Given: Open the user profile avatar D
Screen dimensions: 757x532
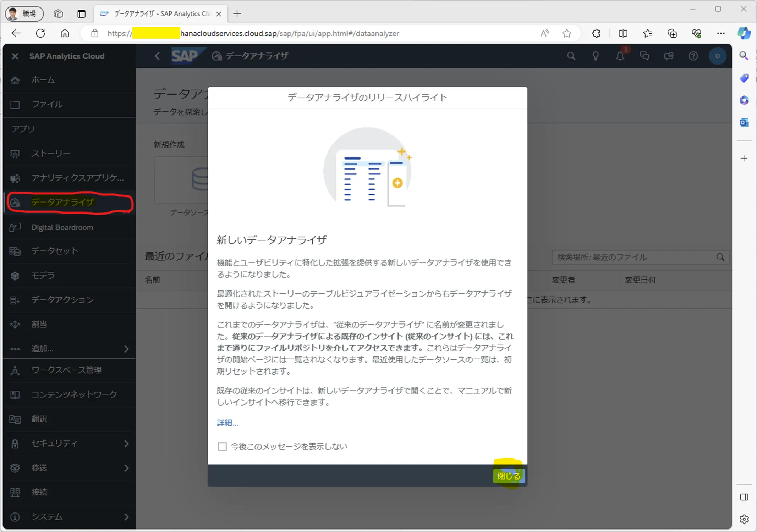Looking at the screenshot, I should [x=717, y=56].
